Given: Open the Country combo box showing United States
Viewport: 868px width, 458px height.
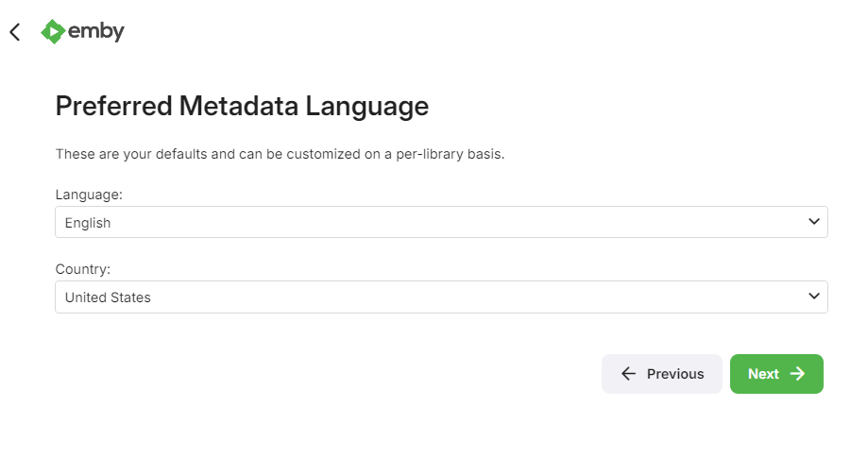Looking at the screenshot, I should [x=441, y=297].
